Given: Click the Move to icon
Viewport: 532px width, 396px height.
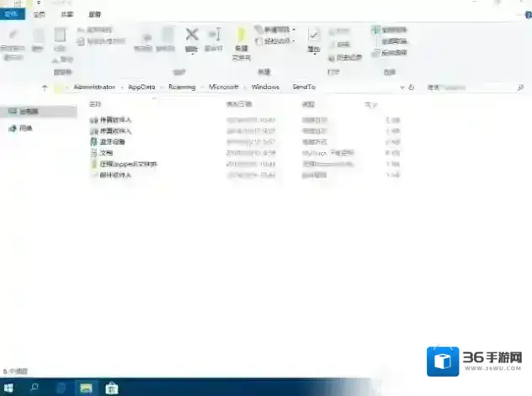Looking at the screenshot, I should click(146, 37).
